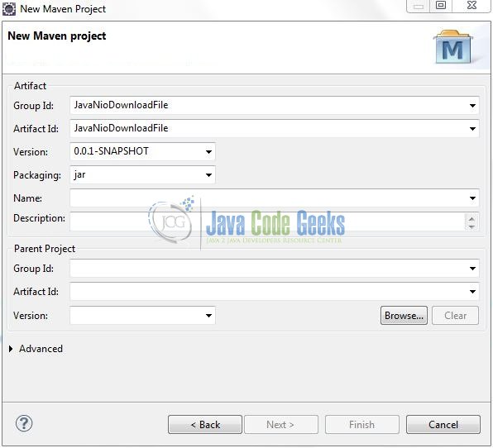Open the Parent Project Version dropdown
The width and height of the screenshot is (493, 448).
208,316
